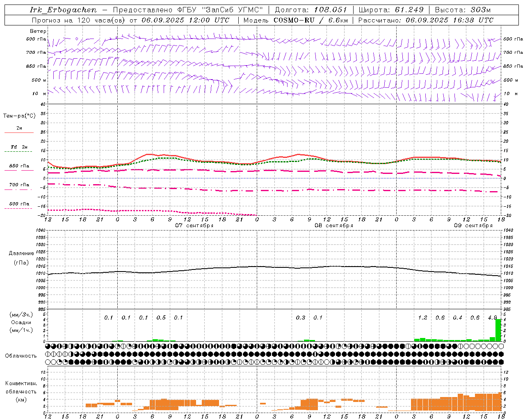The height and width of the screenshot is (420, 525).
Task: Click the precipitation value 0.5
Action: coord(161,317)
